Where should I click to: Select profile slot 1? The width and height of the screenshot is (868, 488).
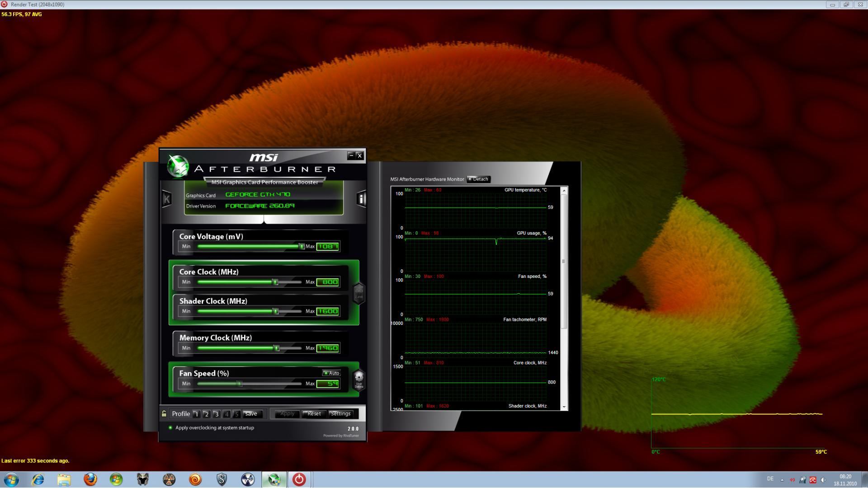point(196,414)
